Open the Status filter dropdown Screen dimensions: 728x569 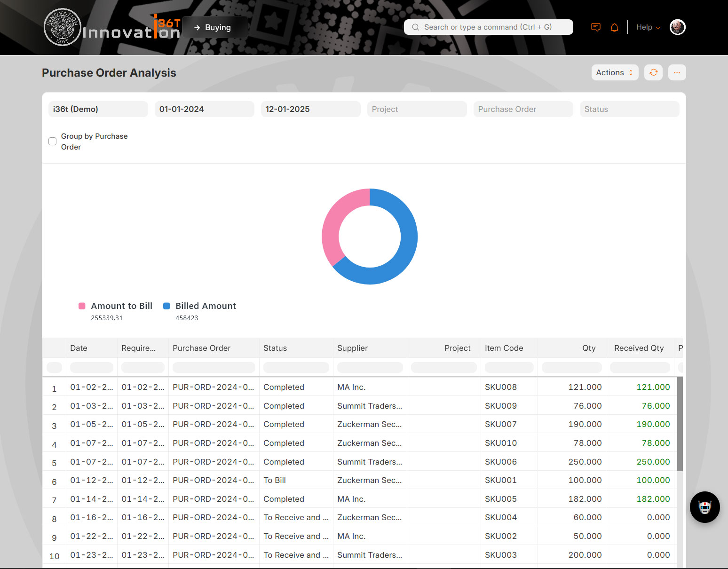(x=629, y=109)
